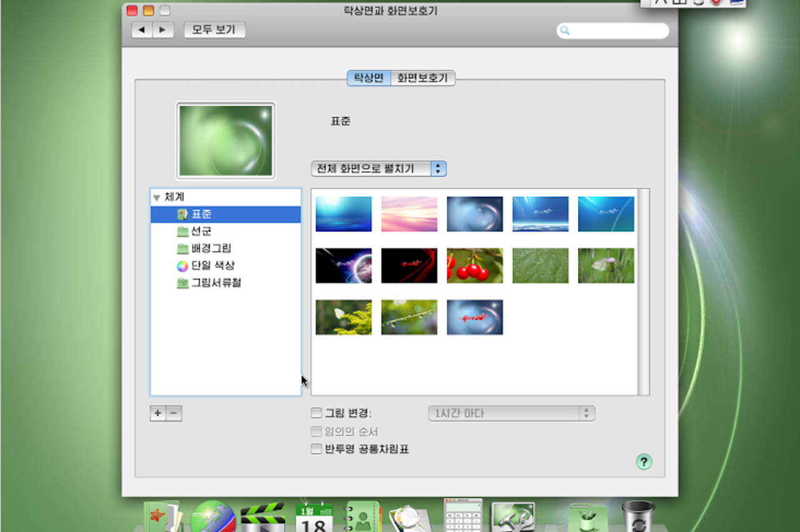Collapse the 체계 tree disclosure triangle
Image resolution: width=800 pixels, height=532 pixels.
(156, 197)
